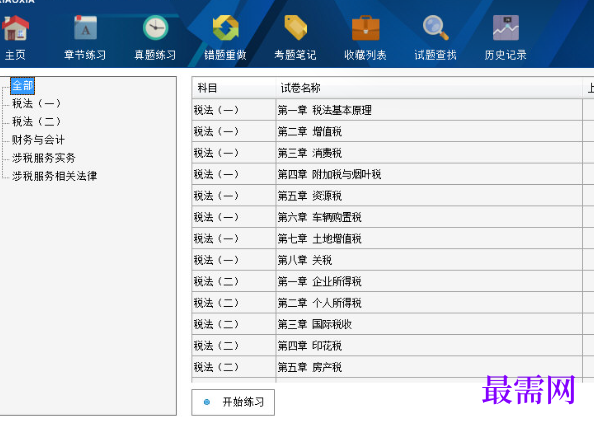The width and height of the screenshot is (594, 421).
Task: Select 税法（一） in the subject tree
Action: [x=36, y=103]
